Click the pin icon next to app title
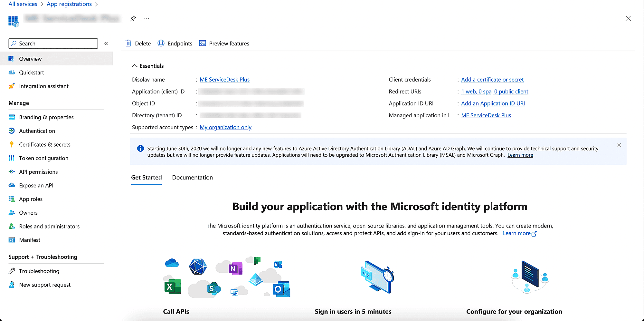 point(133,18)
